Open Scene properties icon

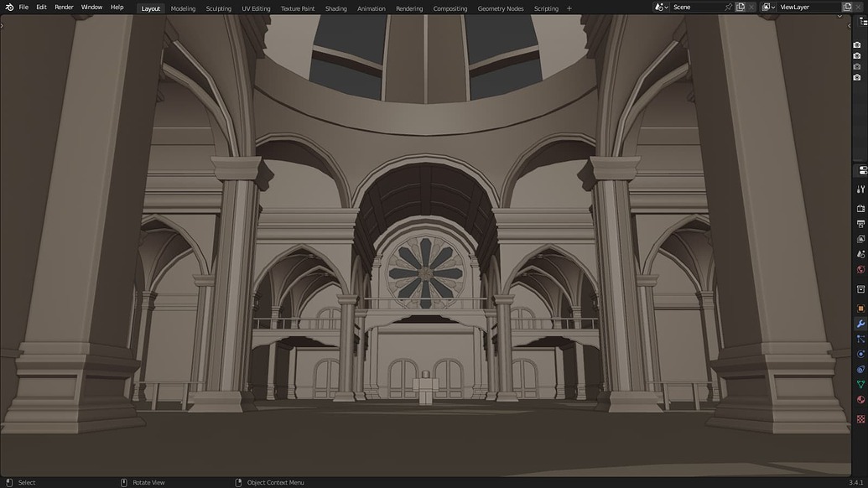click(x=860, y=256)
